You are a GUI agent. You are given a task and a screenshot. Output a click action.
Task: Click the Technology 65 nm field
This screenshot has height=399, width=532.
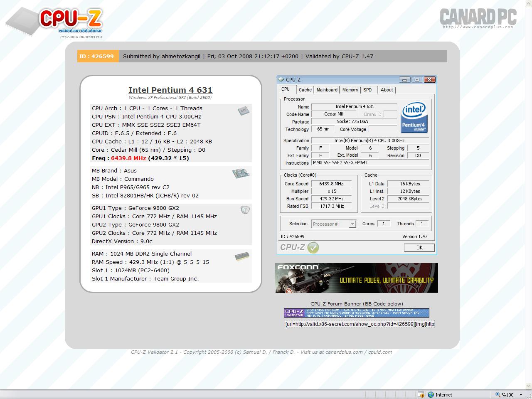point(323,129)
